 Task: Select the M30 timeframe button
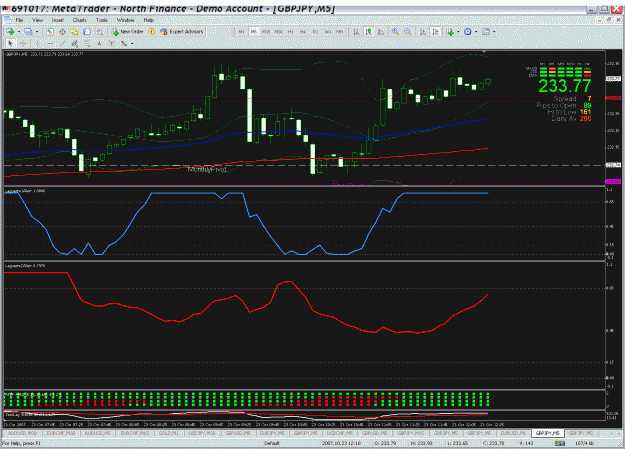278,32
